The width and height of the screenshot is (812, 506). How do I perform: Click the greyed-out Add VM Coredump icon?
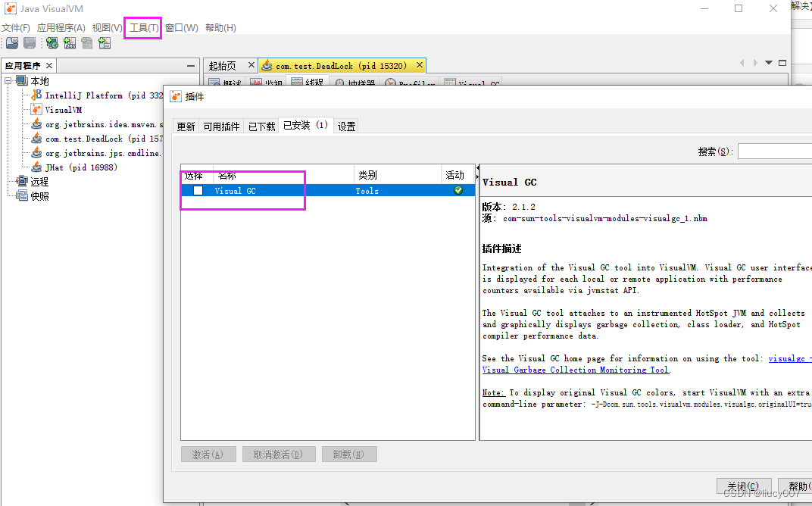point(87,43)
